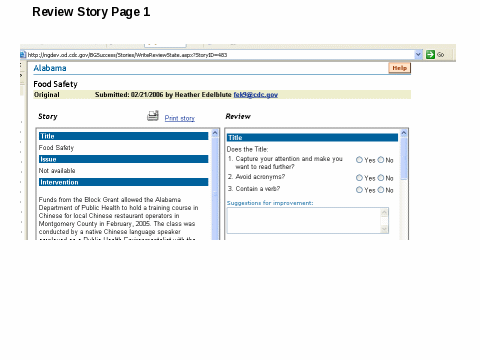480x360 pixels.
Task: Click the URL address field
Action: 220,55
